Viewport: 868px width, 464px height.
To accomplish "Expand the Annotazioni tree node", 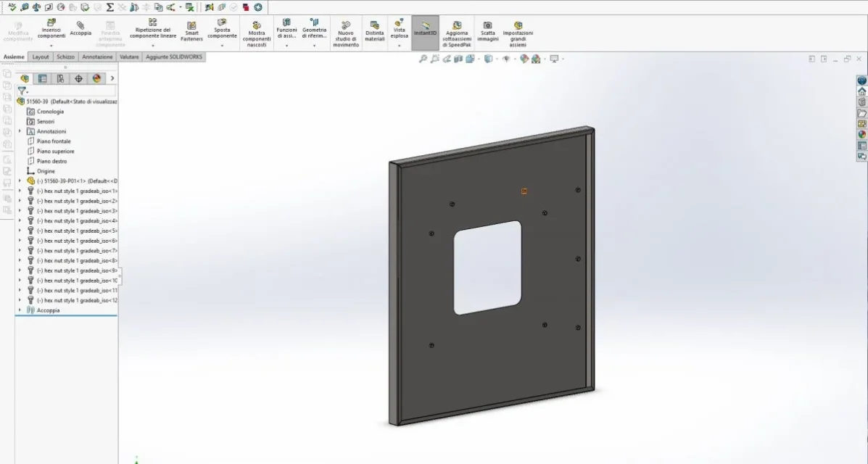I will 20,131.
